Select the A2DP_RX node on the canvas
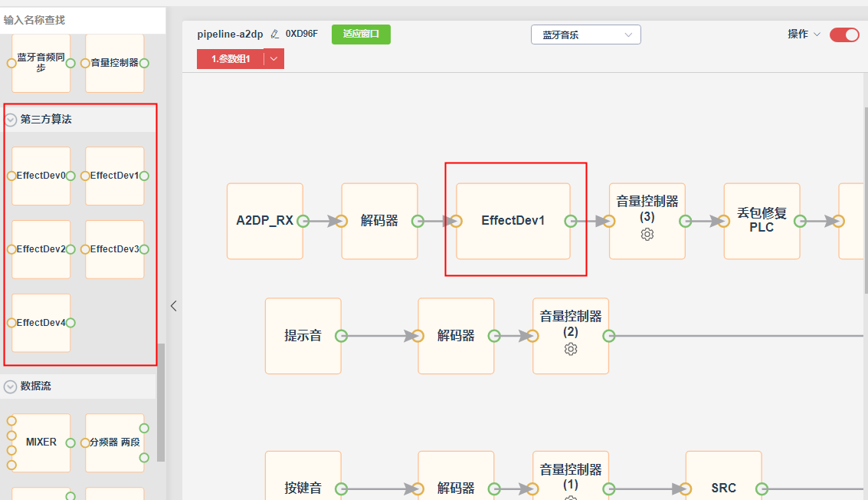The height and width of the screenshot is (500, 868). click(264, 221)
